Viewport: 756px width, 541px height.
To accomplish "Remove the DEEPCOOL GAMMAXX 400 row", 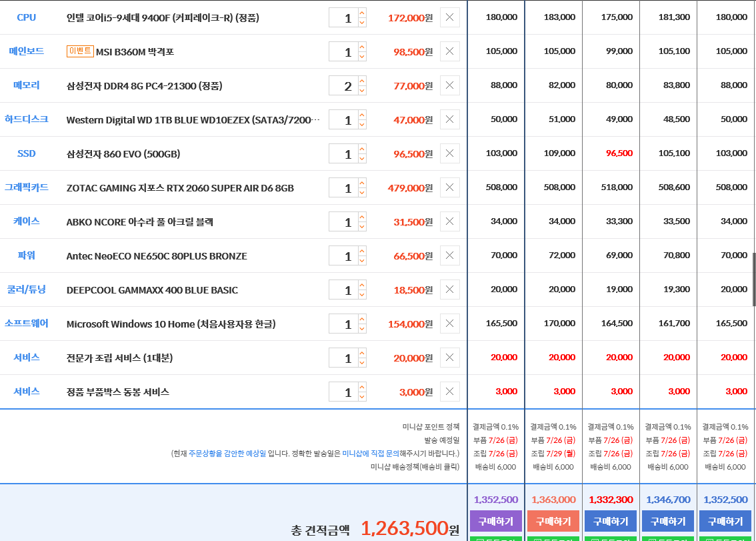I will click(449, 290).
